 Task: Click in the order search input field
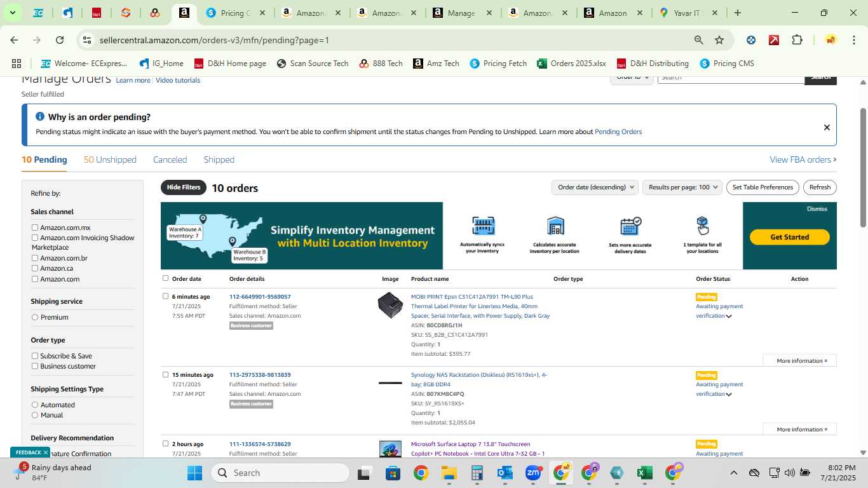tap(731, 77)
